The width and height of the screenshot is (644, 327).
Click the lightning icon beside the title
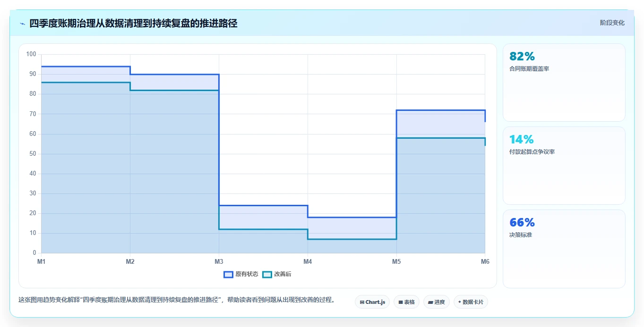[22, 24]
